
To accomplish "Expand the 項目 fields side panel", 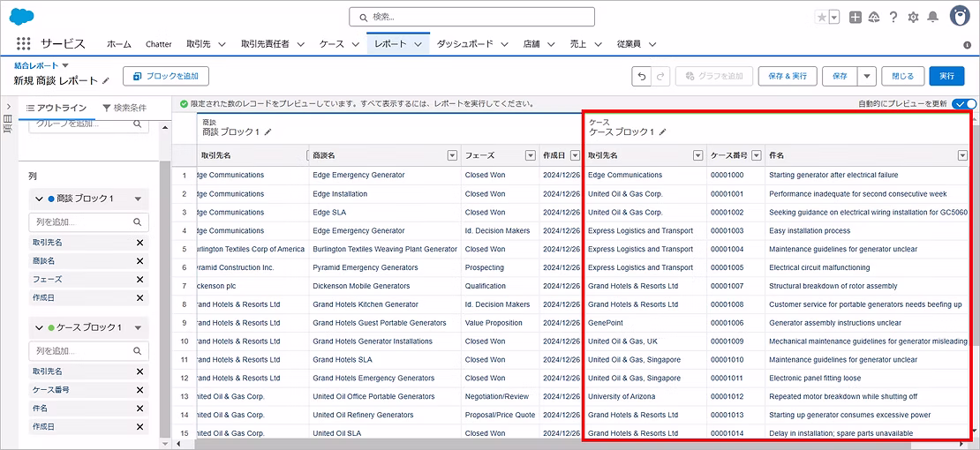I will (8, 108).
